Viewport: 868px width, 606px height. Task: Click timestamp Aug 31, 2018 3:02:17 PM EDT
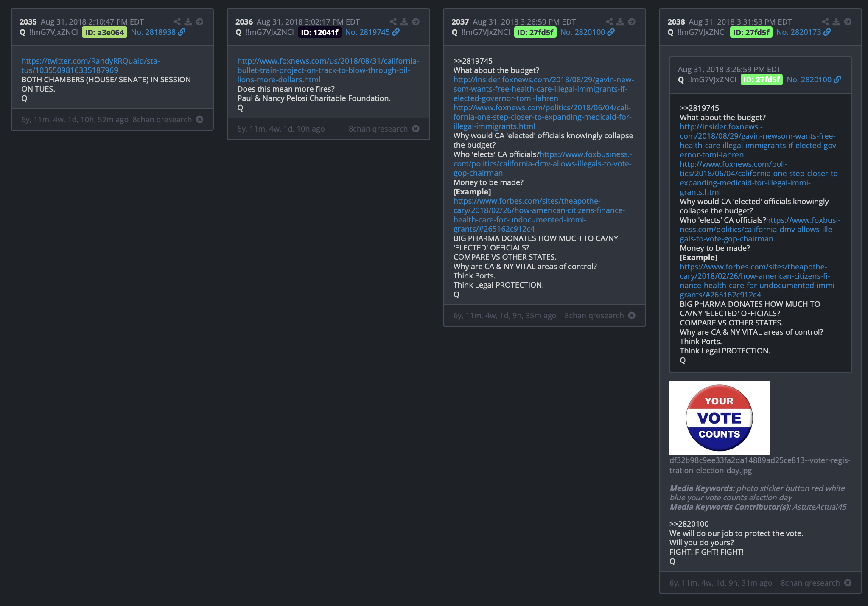coord(308,22)
